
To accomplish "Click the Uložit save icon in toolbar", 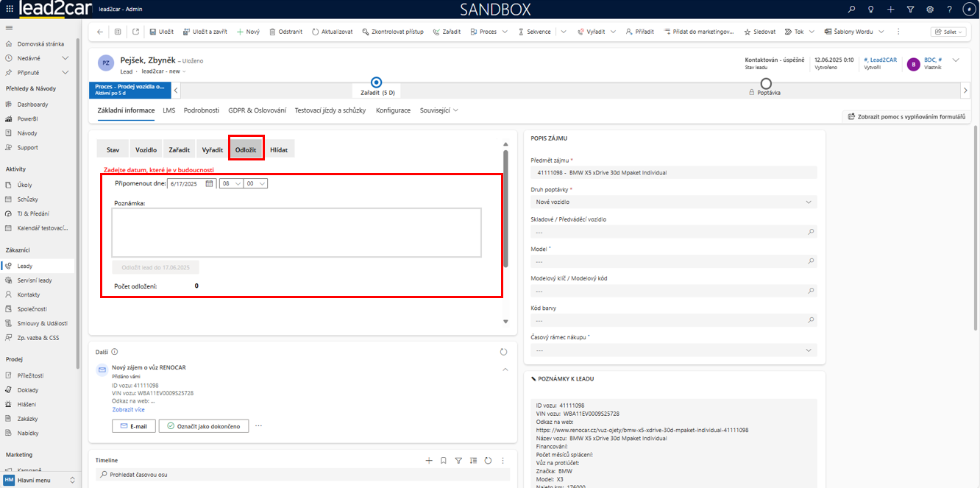I will (152, 32).
